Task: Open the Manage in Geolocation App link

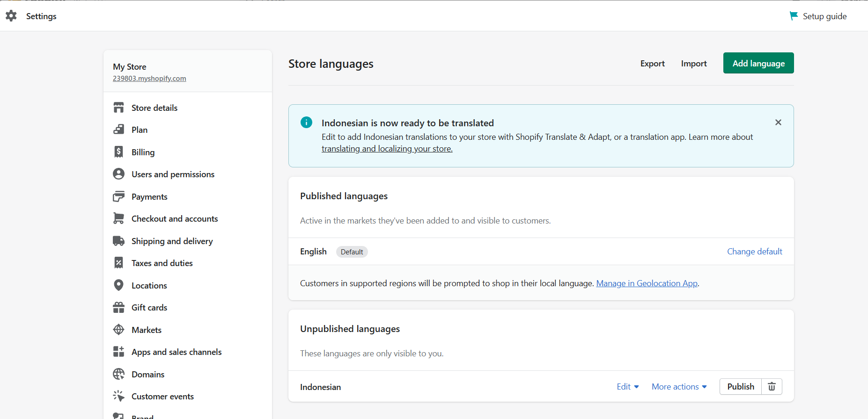Action: tap(647, 283)
